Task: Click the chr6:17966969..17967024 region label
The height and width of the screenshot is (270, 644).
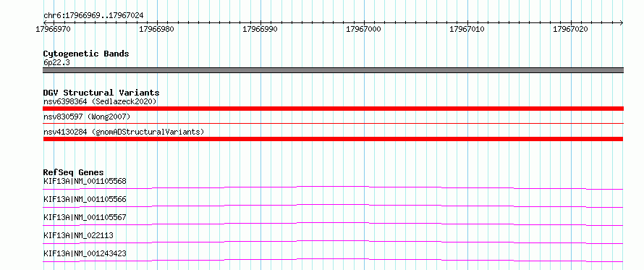Action: (x=93, y=16)
